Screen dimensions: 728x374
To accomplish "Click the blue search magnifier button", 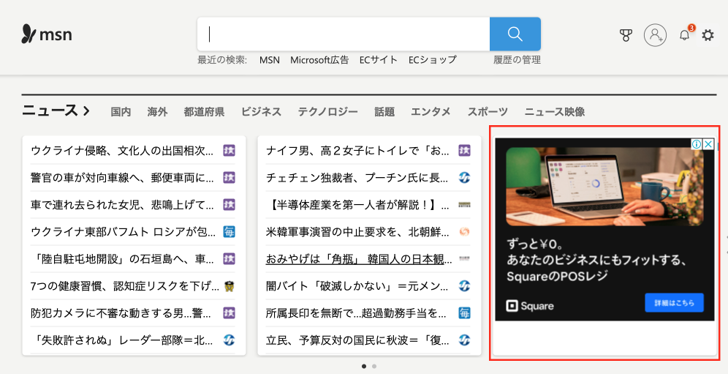I will tap(515, 34).
